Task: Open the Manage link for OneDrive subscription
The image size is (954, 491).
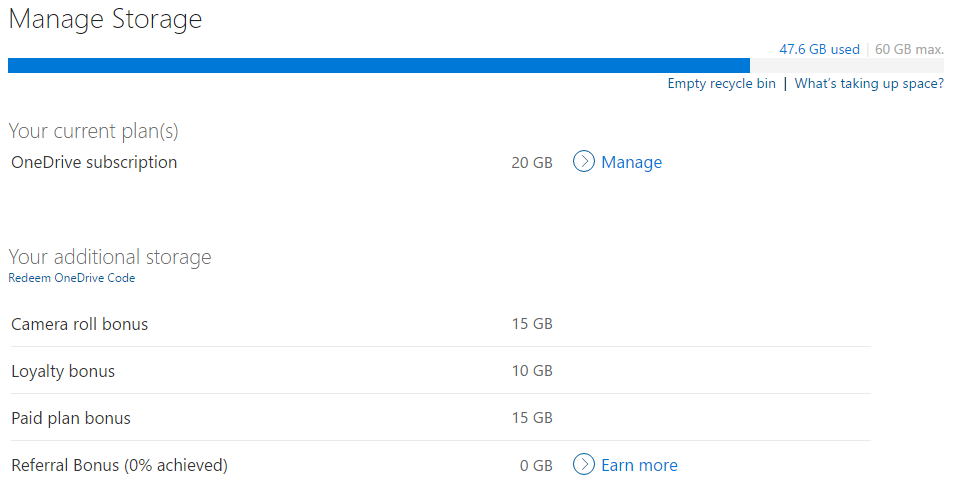Action: (x=631, y=162)
